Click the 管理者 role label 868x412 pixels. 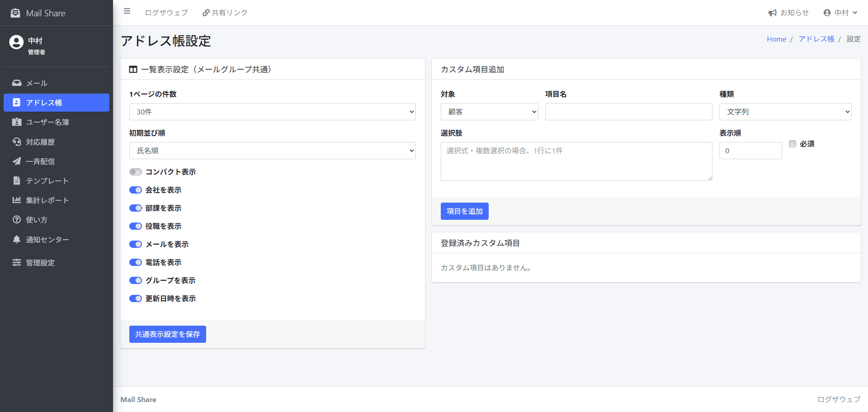pyautogui.click(x=37, y=52)
